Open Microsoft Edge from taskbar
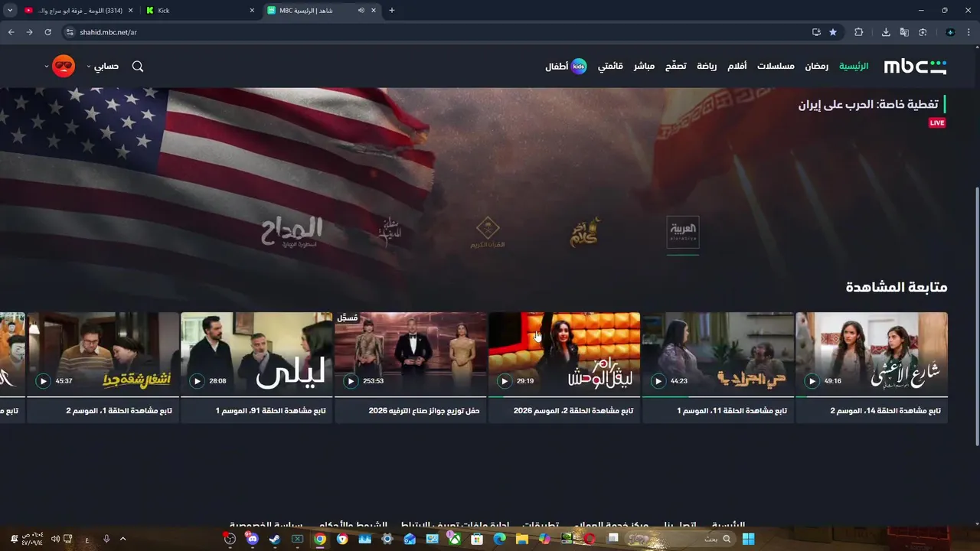 click(x=499, y=539)
